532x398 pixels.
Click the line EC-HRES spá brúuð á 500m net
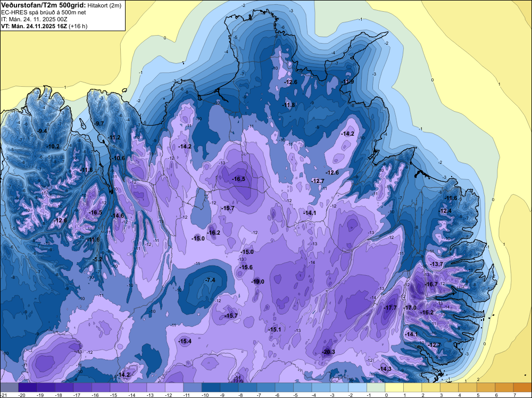coord(43,12)
